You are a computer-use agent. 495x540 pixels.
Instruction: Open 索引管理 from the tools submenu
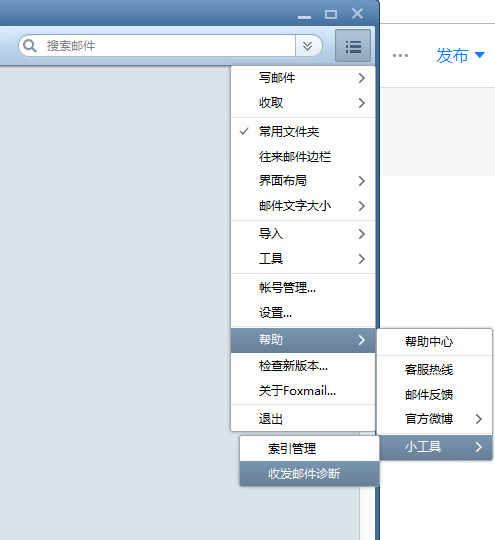tap(309, 449)
